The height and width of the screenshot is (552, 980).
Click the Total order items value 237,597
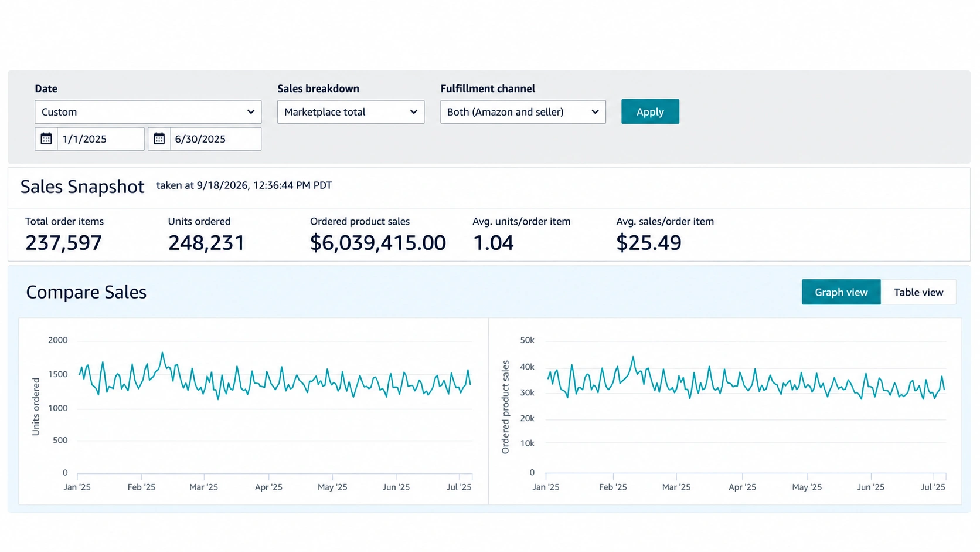(x=63, y=243)
